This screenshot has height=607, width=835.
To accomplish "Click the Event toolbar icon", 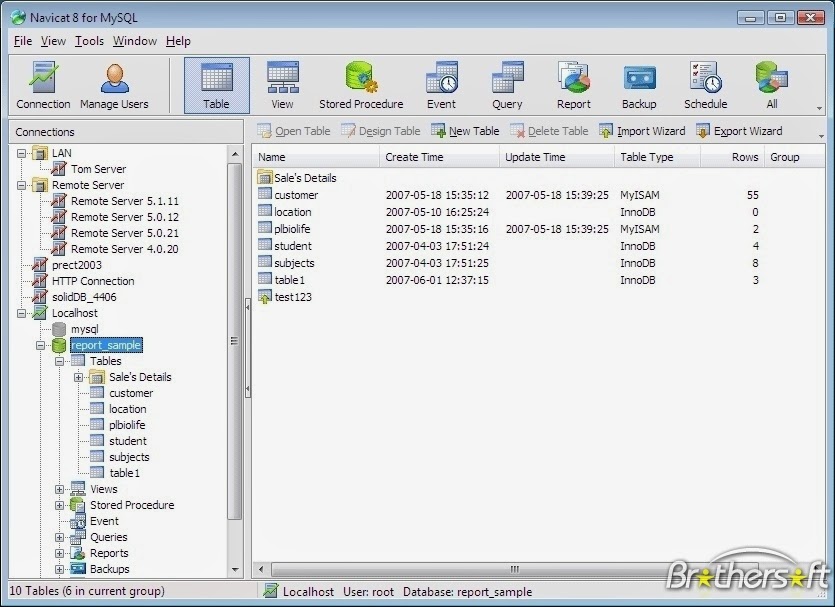I will (441, 84).
